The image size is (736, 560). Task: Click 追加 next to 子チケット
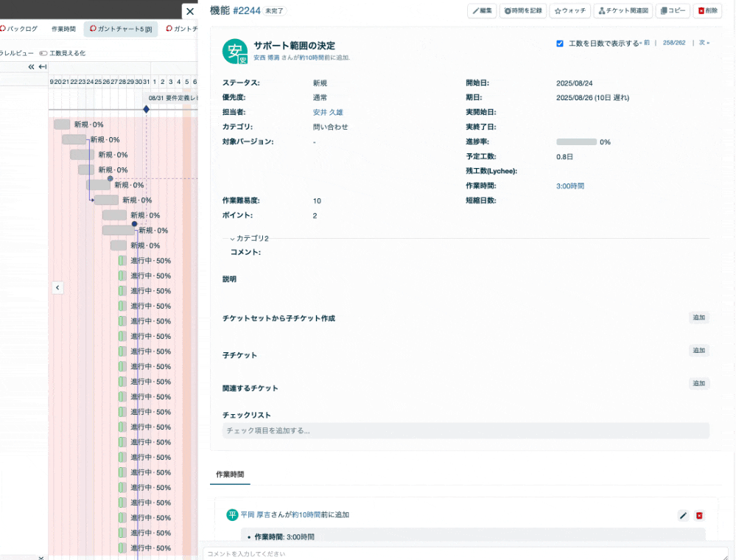coord(699,351)
